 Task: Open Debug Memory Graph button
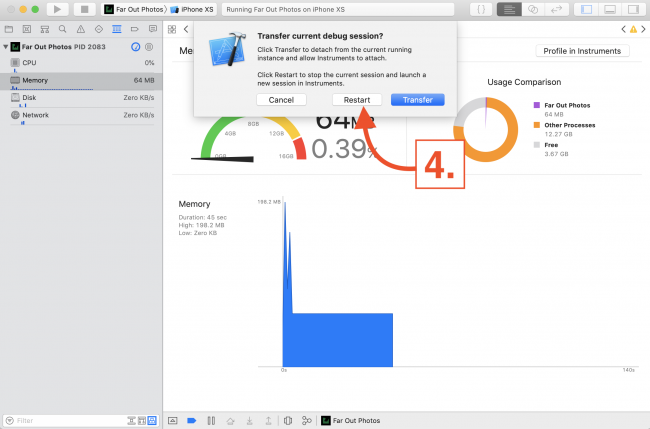coord(307,420)
